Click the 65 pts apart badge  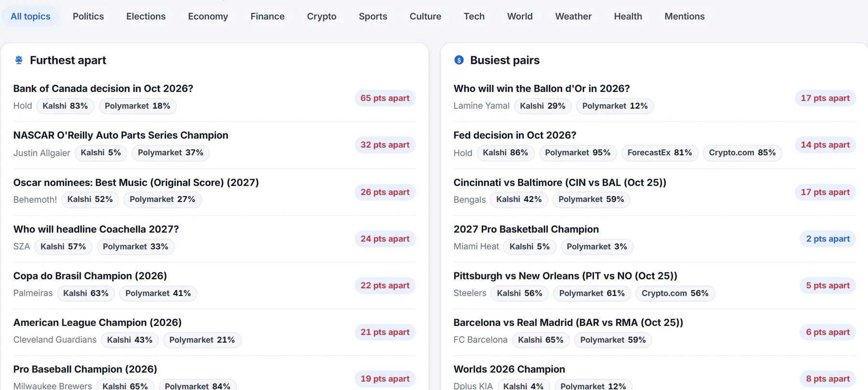click(x=385, y=98)
